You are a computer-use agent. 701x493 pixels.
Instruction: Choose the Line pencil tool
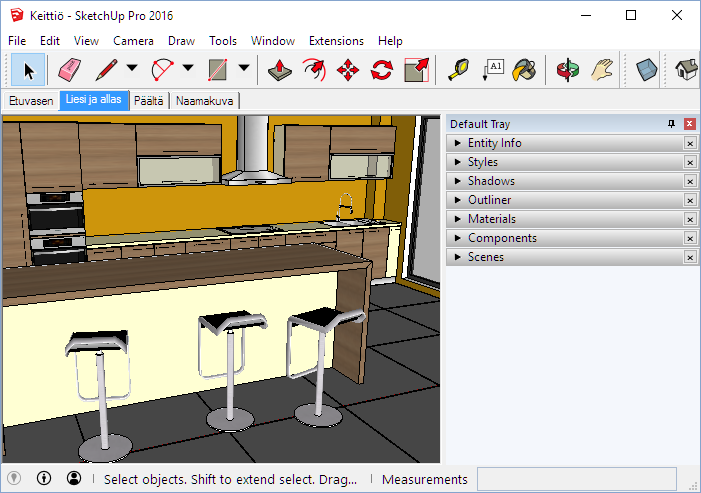pyautogui.click(x=106, y=70)
